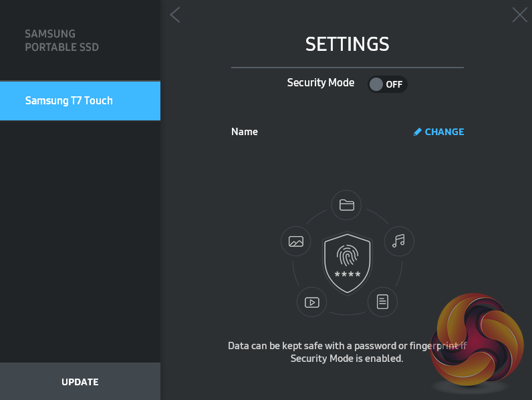Click the video play icon
Screen dimensions: 532x400
[311, 302]
